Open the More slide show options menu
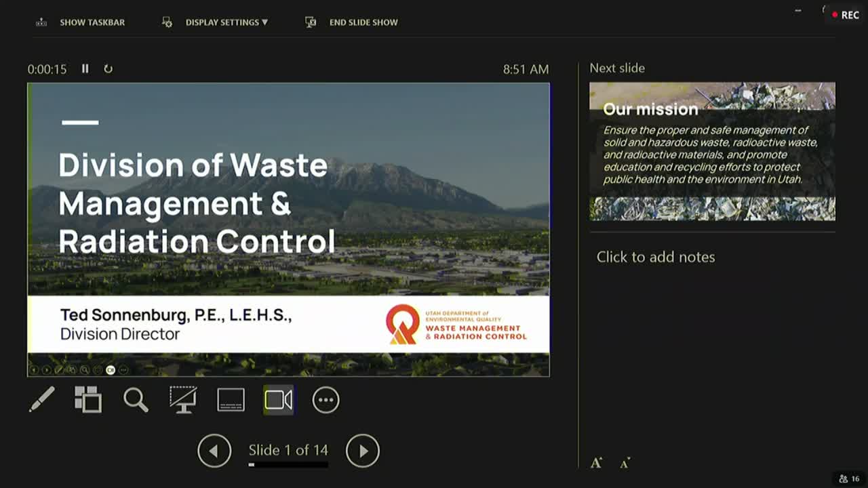Image resolution: width=868 pixels, height=488 pixels. (325, 399)
